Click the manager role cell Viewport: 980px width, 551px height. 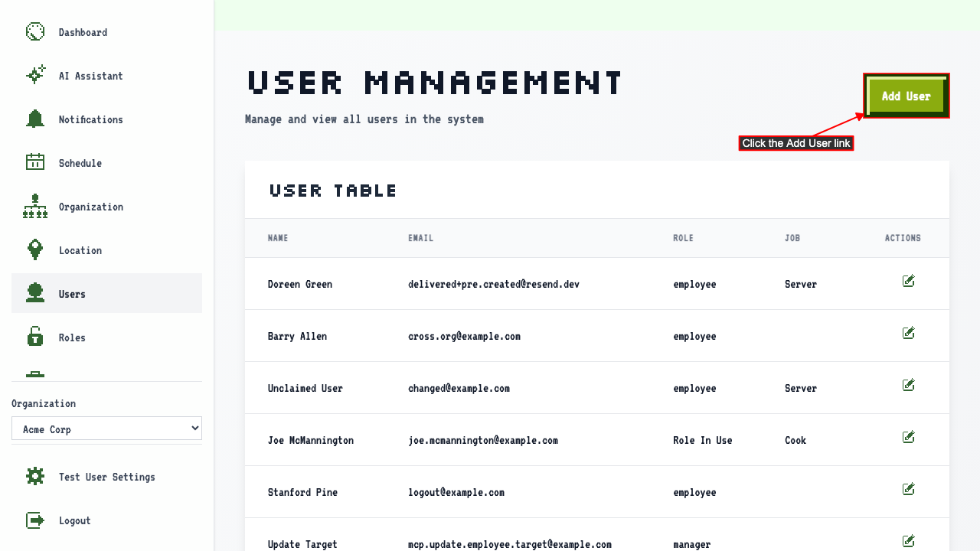pyautogui.click(x=692, y=544)
